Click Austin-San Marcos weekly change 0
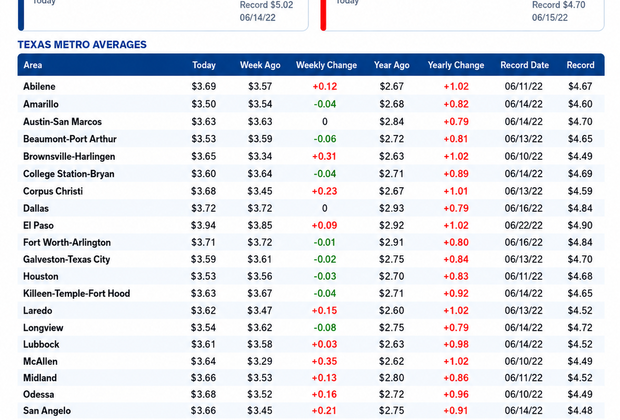Screen dimensions: 620x420 325,122
